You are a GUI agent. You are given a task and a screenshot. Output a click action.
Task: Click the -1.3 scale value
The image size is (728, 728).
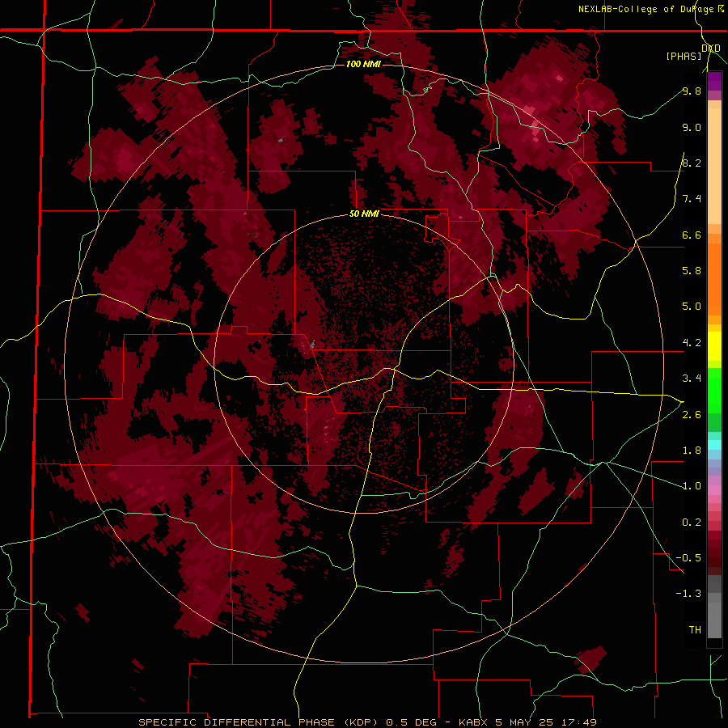tap(689, 594)
